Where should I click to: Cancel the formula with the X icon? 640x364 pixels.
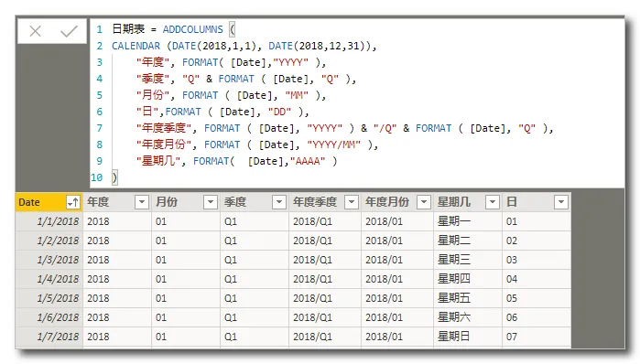click(x=35, y=31)
